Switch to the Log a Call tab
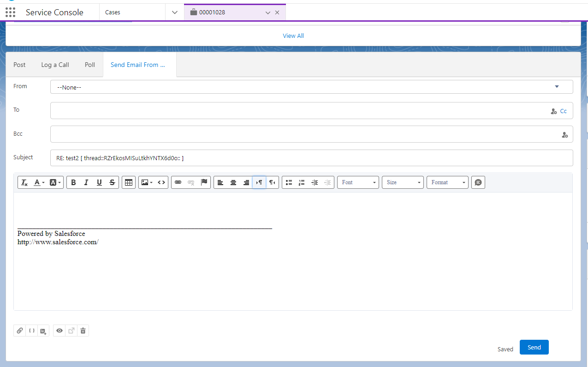Image resolution: width=588 pixels, height=367 pixels. click(x=55, y=65)
